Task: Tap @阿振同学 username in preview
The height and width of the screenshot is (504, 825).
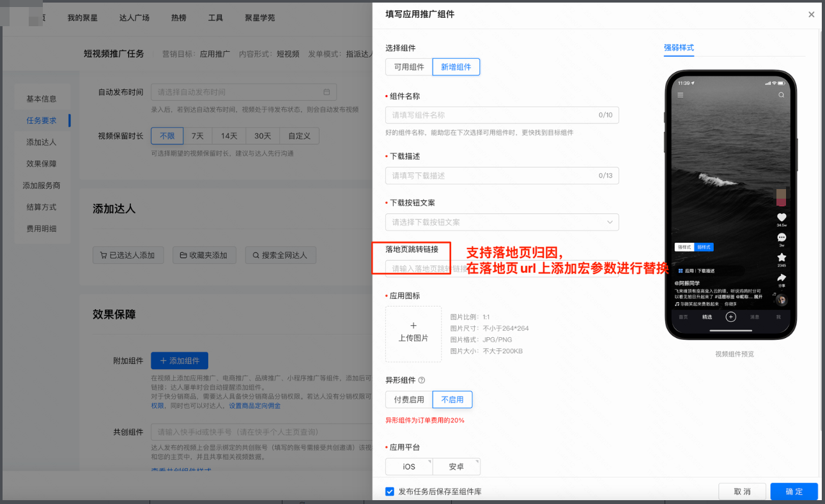Action: point(687,283)
